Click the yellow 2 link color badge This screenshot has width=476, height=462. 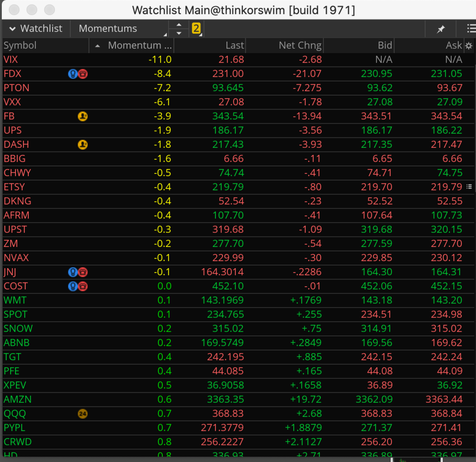196,28
